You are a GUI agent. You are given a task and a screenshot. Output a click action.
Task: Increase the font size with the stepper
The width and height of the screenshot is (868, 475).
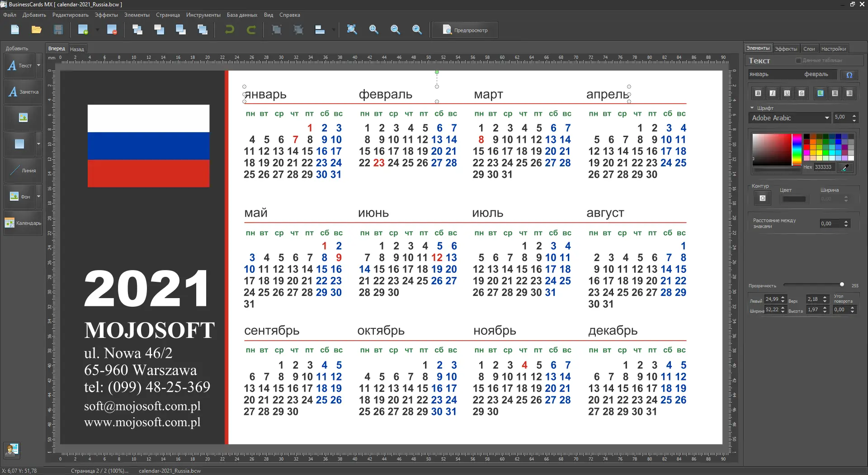(x=854, y=116)
